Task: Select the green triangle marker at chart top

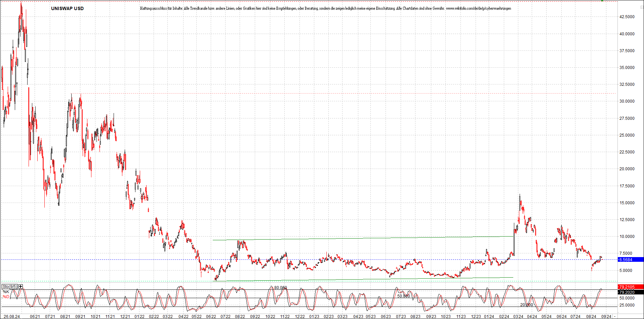Action: click(x=602, y=1)
